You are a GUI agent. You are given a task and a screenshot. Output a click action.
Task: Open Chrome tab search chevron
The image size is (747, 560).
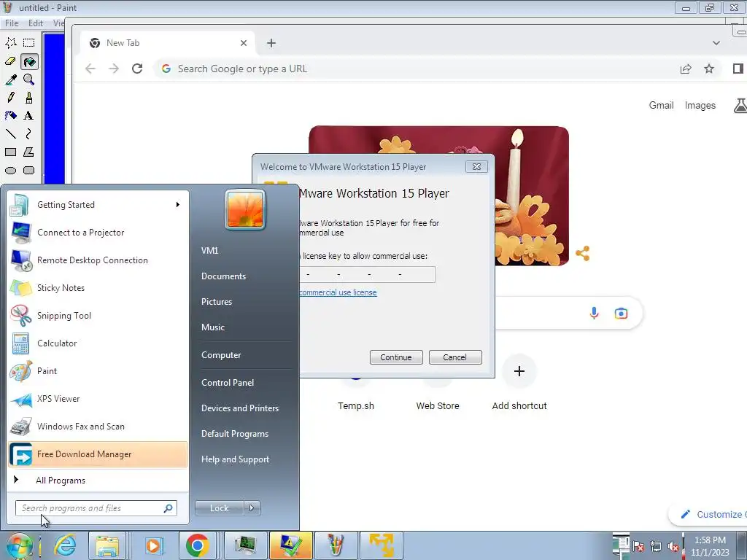716,43
